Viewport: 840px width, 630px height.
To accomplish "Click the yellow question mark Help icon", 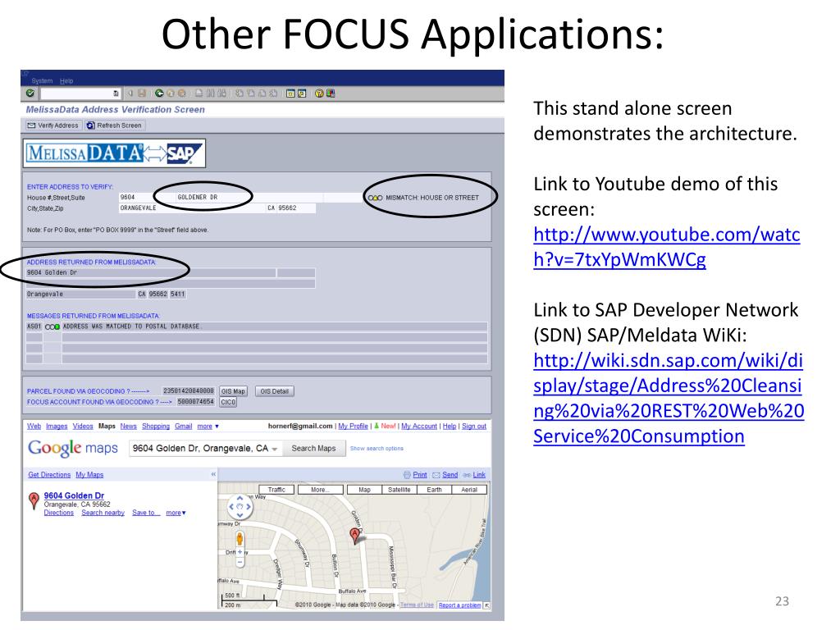I will click(319, 94).
